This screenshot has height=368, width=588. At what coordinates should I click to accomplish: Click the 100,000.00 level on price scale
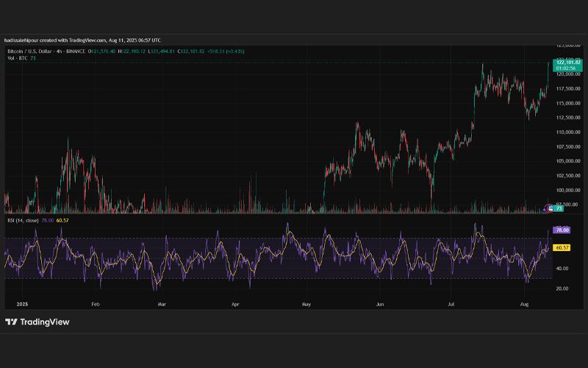tap(568, 191)
